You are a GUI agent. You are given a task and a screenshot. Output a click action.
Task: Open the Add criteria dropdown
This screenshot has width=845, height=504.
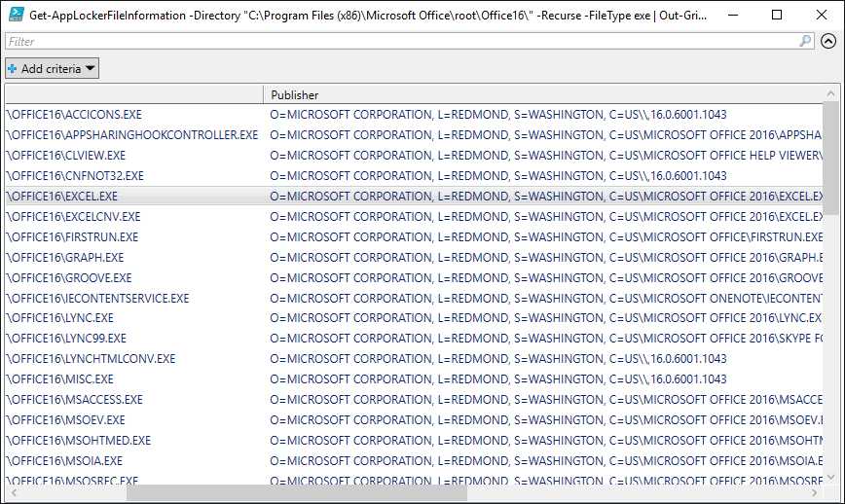pyautogui.click(x=53, y=69)
